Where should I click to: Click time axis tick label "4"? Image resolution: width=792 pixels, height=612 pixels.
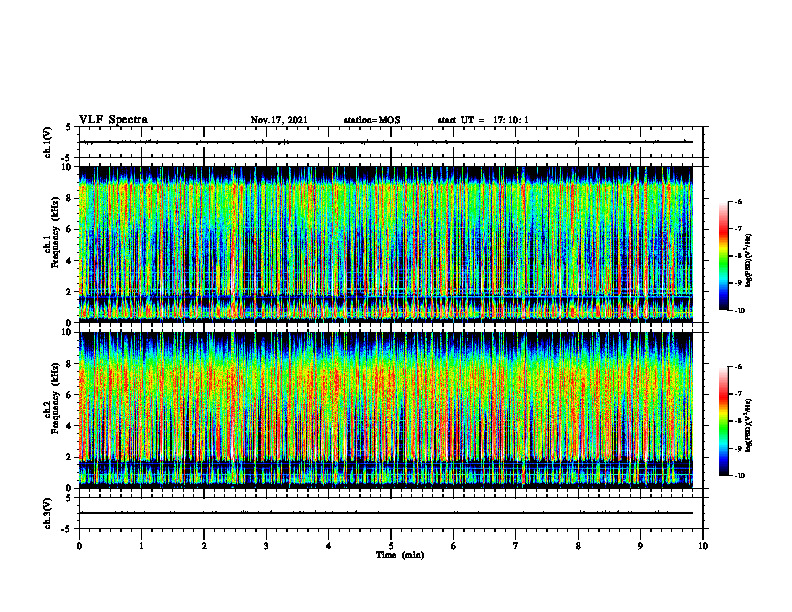pyautogui.click(x=328, y=546)
